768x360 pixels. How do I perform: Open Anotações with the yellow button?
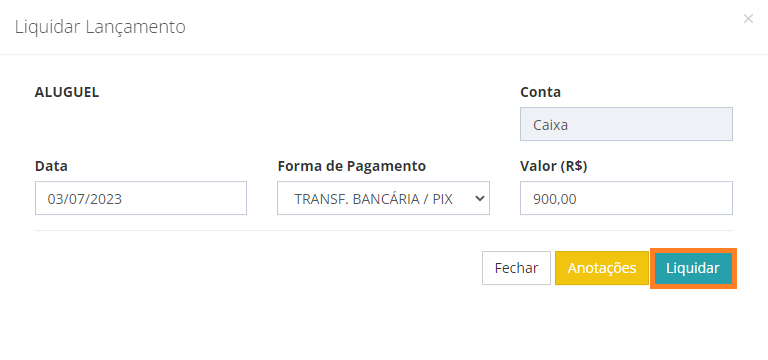point(601,268)
